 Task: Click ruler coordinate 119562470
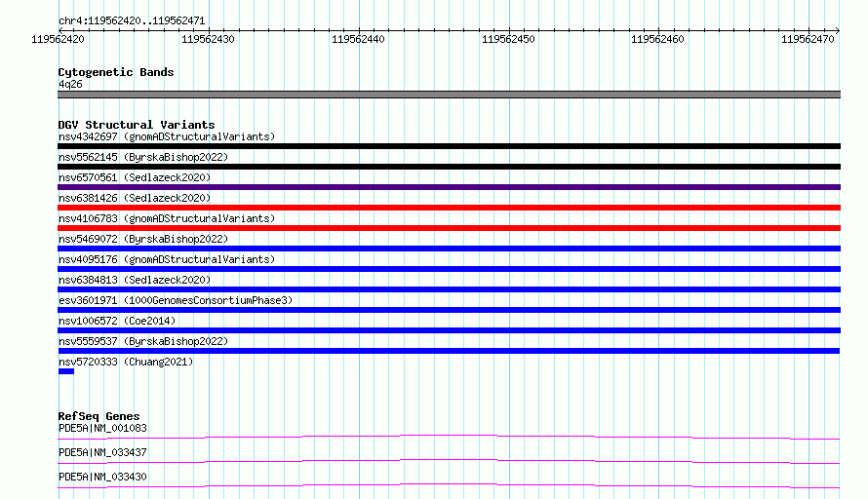pyautogui.click(x=808, y=39)
